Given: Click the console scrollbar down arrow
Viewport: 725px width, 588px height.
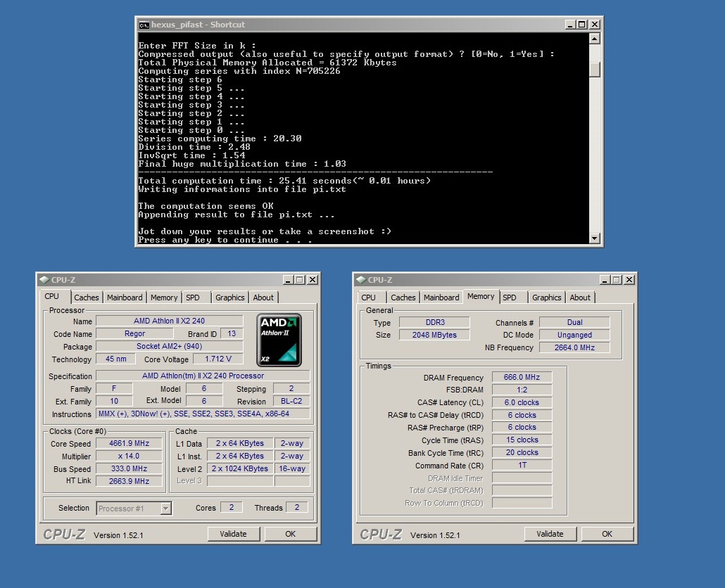Looking at the screenshot, I should coord(595,238).
